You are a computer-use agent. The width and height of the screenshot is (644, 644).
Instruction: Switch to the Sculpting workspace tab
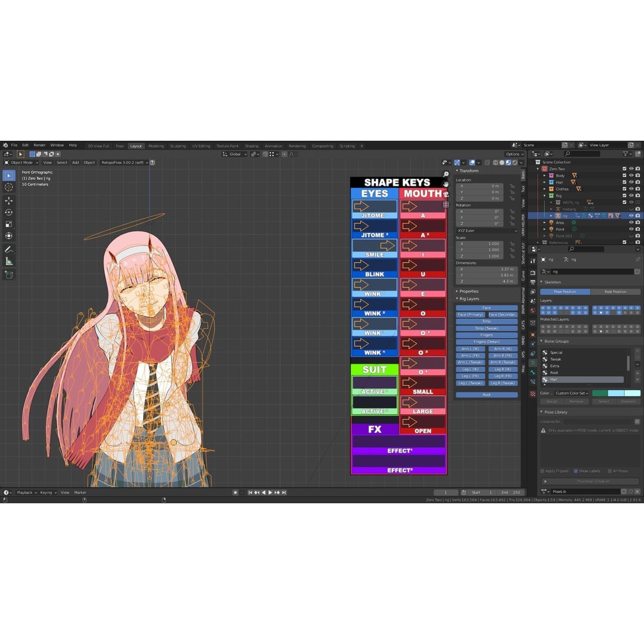[x=178, y=146]
